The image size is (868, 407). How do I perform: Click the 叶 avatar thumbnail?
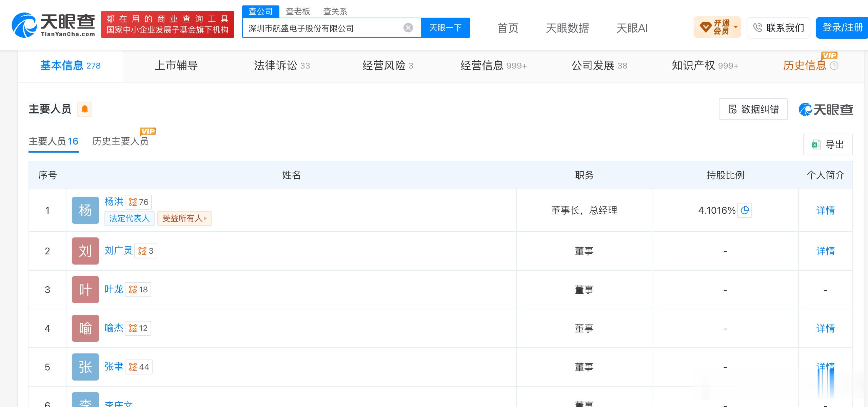85,290
